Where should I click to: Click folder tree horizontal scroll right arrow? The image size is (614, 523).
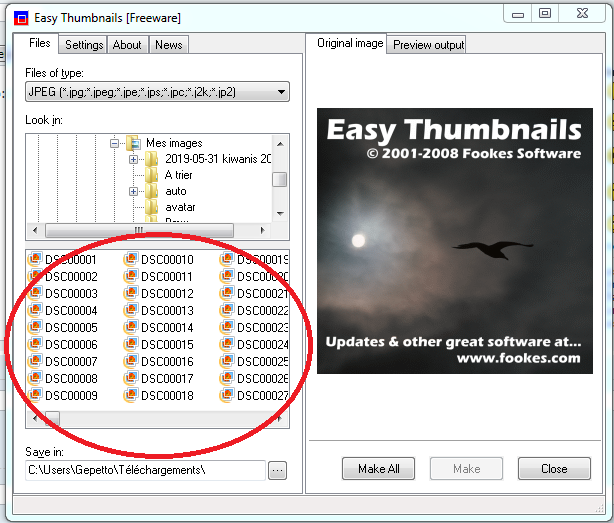pyautogui.click(x=262, y=230)
